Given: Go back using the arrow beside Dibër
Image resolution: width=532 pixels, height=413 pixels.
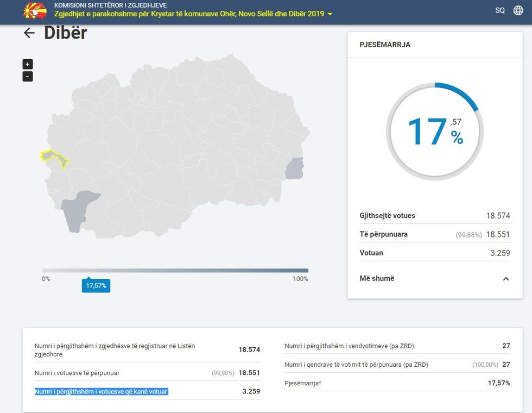Looking at the screenshot, I should 28,33.
